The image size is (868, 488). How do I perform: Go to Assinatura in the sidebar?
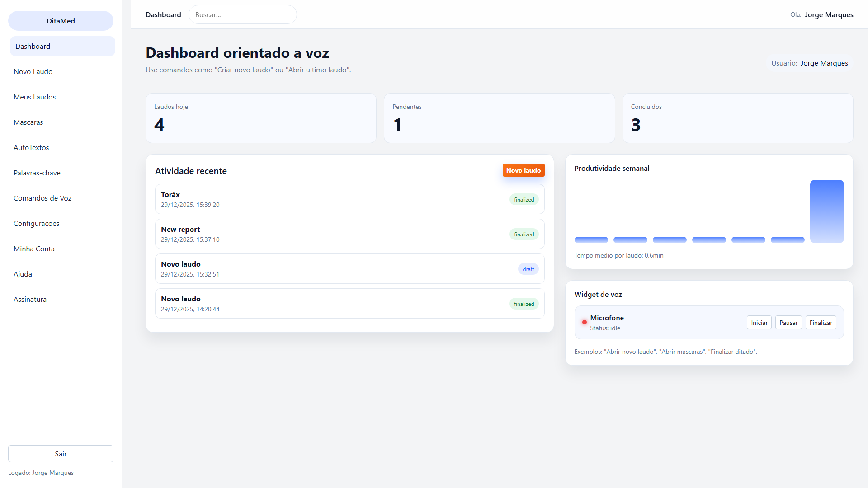point(30,299)
